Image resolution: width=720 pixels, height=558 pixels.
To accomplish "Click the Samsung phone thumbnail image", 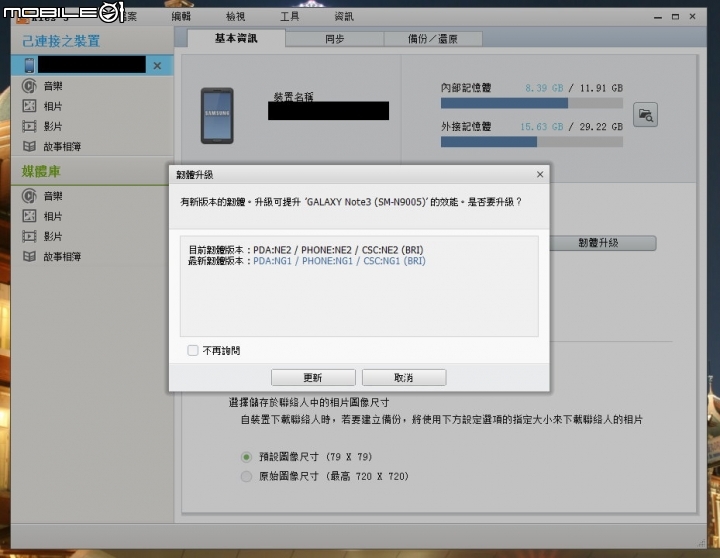I will point(217,116).
